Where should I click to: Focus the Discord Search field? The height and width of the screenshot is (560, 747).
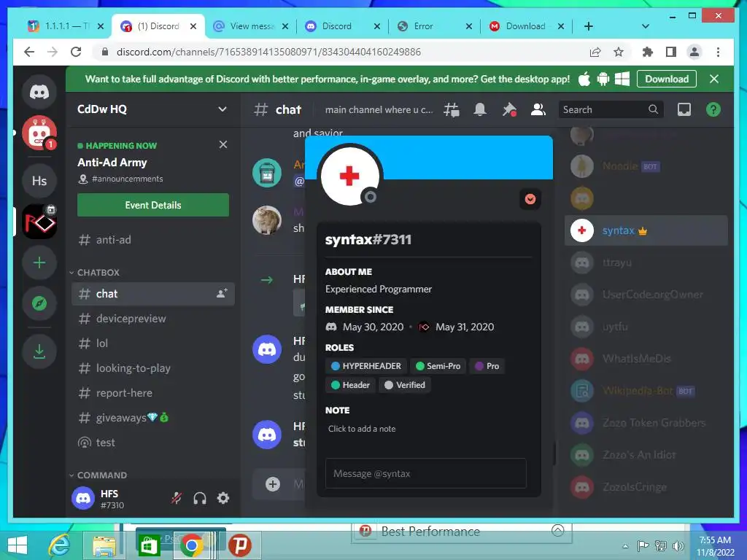point(611,109)
